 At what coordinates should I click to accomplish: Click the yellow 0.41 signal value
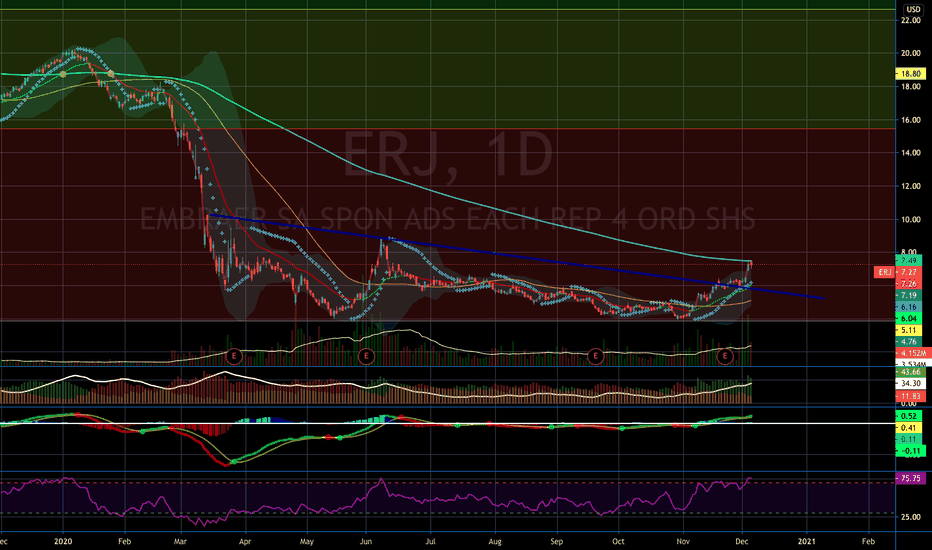tap(909, 428)
